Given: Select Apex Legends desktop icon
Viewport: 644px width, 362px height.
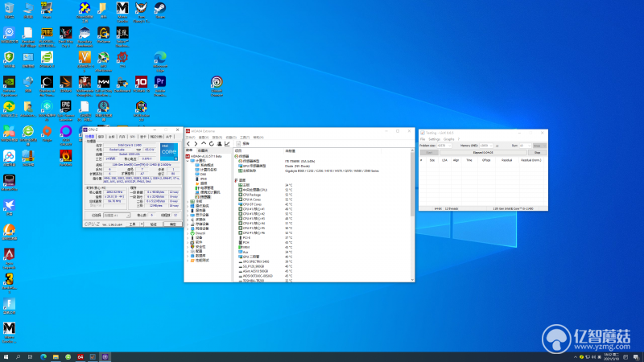Looking at the screenshot, I should pos(9,258).
